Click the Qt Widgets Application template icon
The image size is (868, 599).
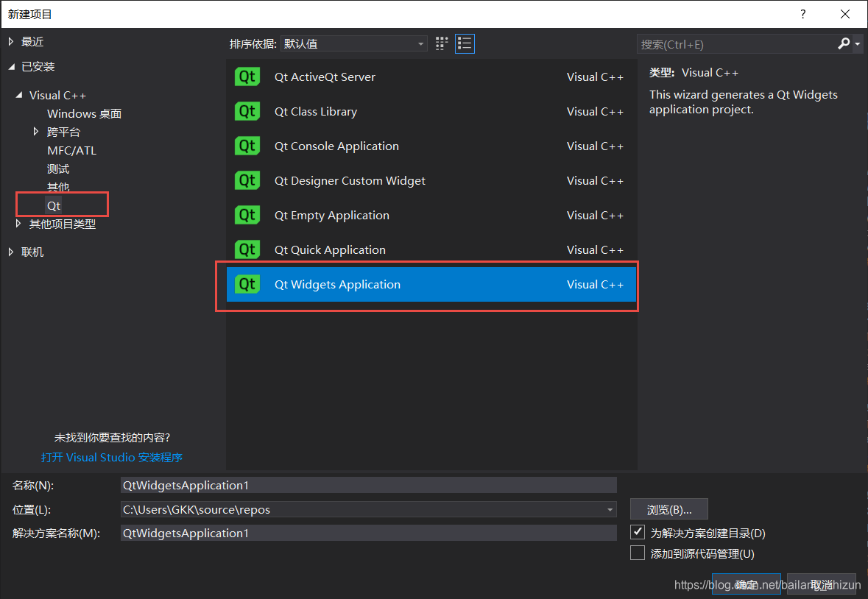click(x=247, y=284)
